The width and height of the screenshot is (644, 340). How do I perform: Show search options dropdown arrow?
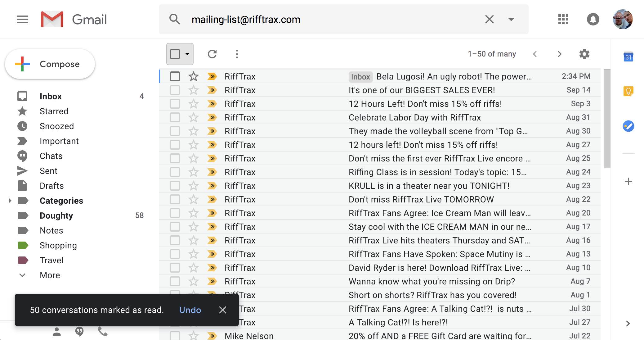tap(511, 19)
